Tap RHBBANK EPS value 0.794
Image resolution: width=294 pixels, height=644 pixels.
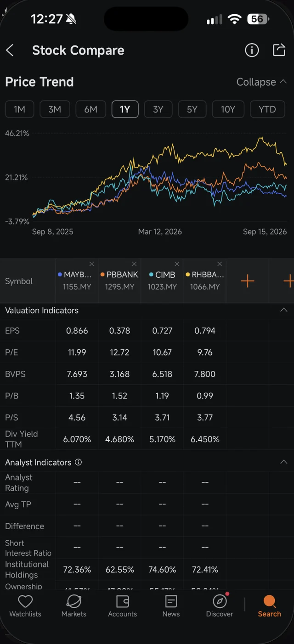pyautogui.click(x=205, y=330)
